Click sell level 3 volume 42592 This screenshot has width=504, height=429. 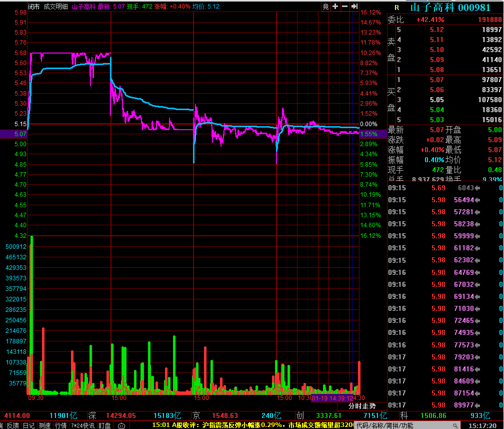click(492, 50)
